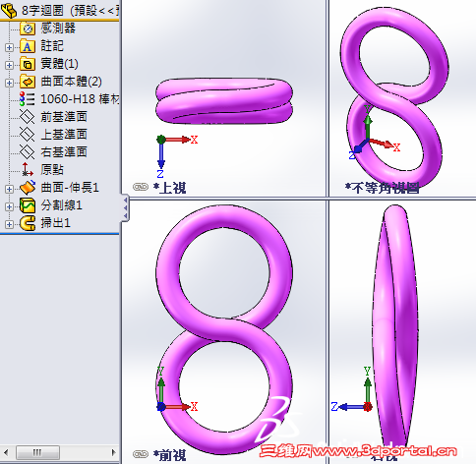Collapse the feature tree panel with splitter arrows
This screenshot has height=464, width=476.
point(125,207)
